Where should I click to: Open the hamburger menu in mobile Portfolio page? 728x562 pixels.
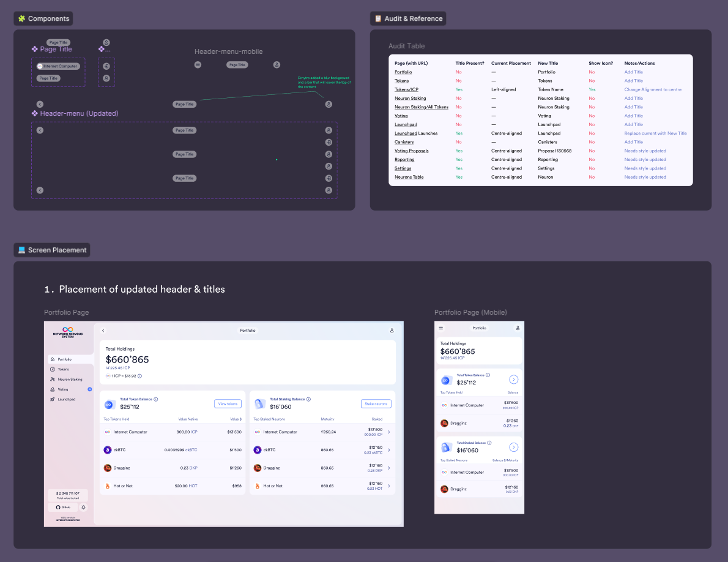click(441, 328)
